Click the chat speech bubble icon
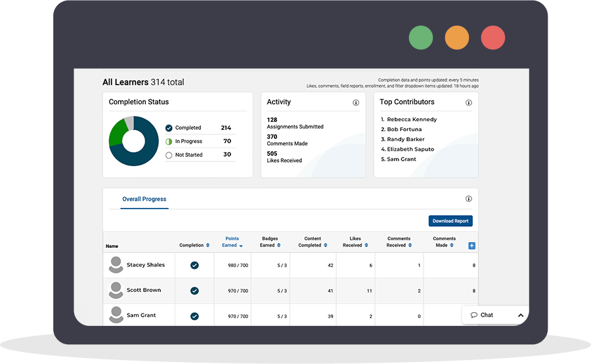Viewport: 591px width, 364px height. (x=473, y=315)
